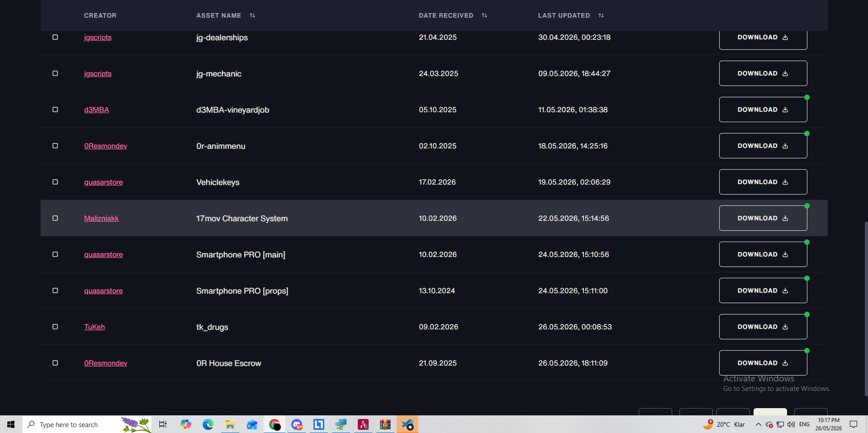Download the 0r-animmenu asset
Screen dimensions: 868x433
(x=763, y=146)
